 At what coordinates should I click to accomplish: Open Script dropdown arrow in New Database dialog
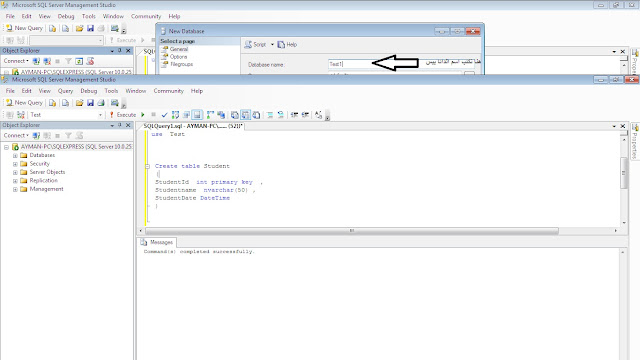point(272,44)
